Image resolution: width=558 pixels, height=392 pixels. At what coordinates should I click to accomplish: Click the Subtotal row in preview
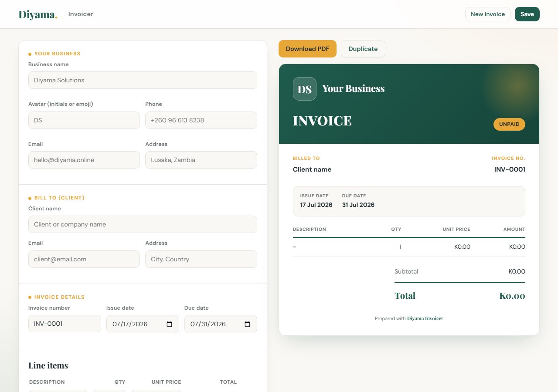[x=460, y=271]
